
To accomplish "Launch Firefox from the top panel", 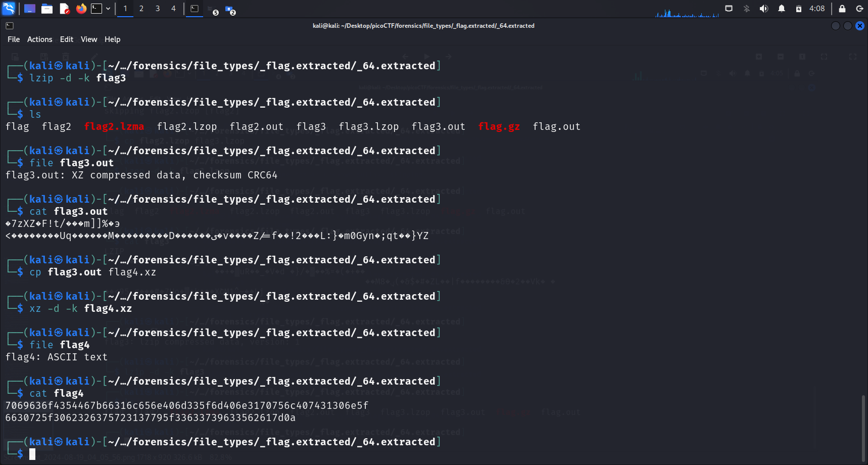I will point(81,9).
